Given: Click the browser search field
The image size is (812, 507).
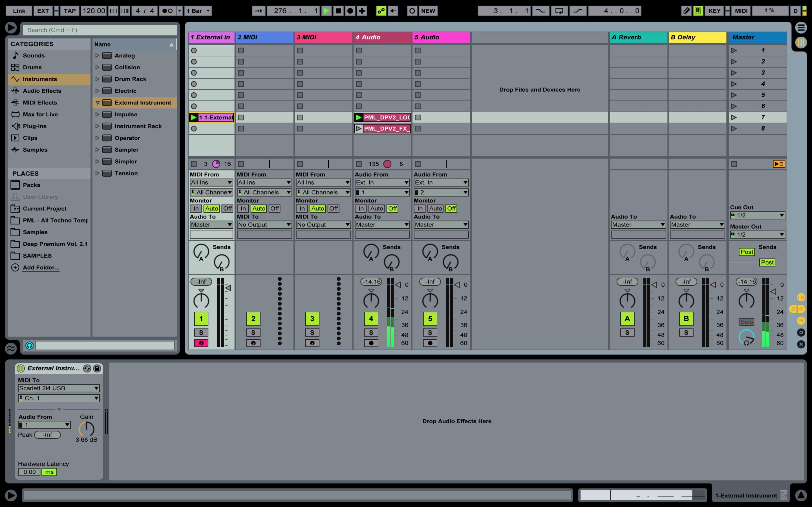Looking at the screenshot, I should click(x=99, y=30).
